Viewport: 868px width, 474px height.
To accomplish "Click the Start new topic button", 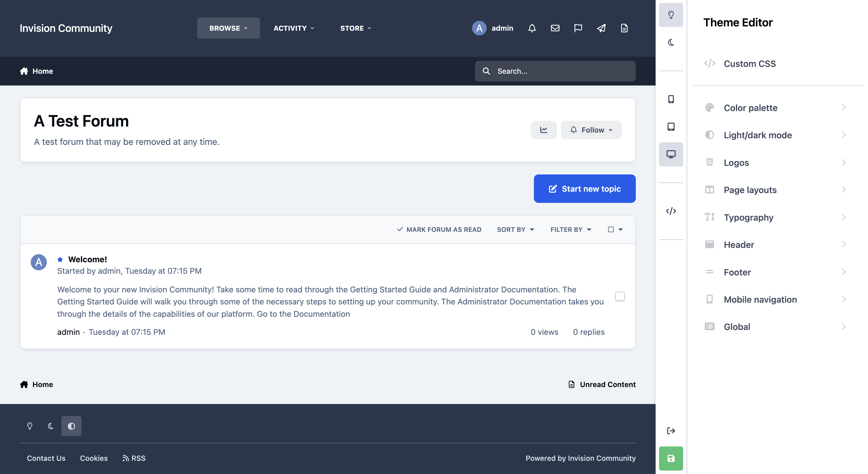I will (x=584, y=189).
